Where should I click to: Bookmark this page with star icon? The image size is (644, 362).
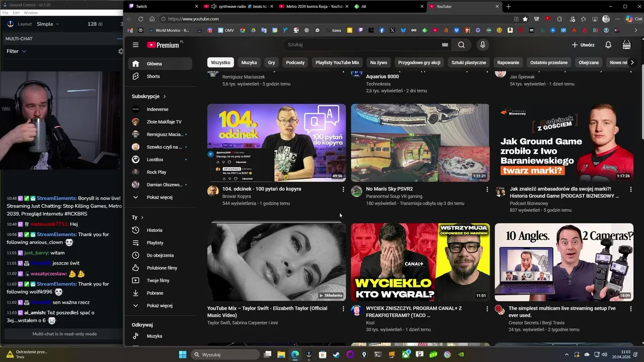pyautogui.click(x=525, y=19)
